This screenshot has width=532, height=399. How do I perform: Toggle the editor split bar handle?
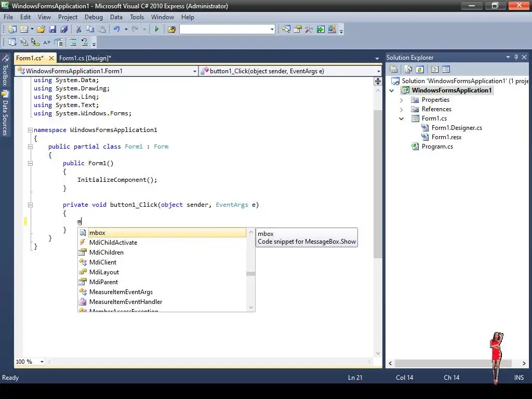[378, 81]
